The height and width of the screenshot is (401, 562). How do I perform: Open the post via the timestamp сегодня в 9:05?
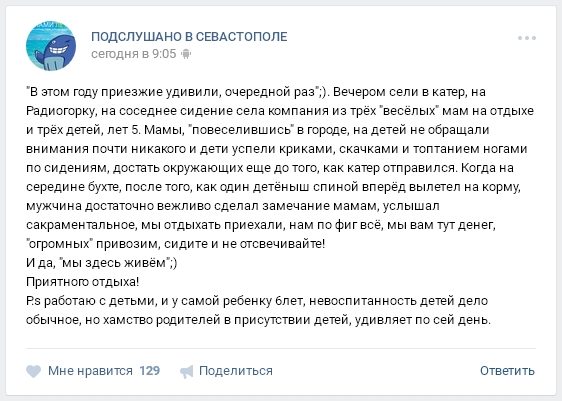tap(134, 54)
